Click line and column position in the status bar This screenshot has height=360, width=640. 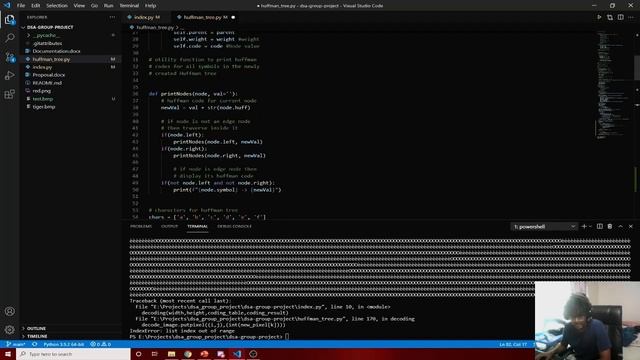tap(513, 344)
